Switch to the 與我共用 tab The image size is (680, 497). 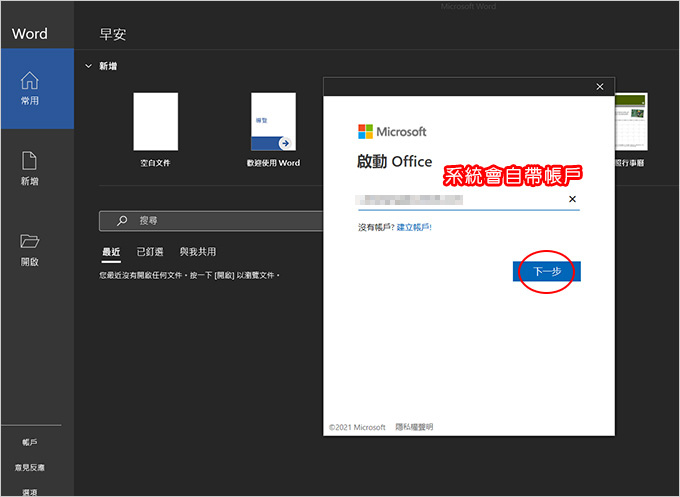click(x=198, y=252)
